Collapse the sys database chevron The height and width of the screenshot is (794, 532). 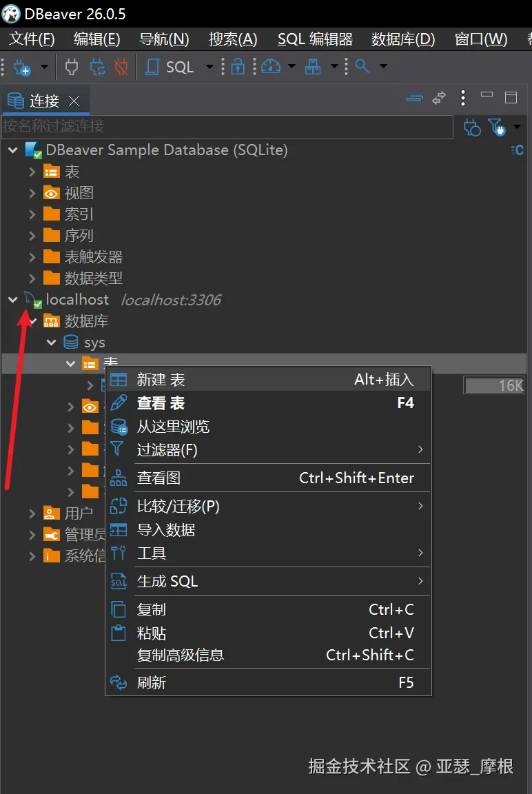click(51, 343)
